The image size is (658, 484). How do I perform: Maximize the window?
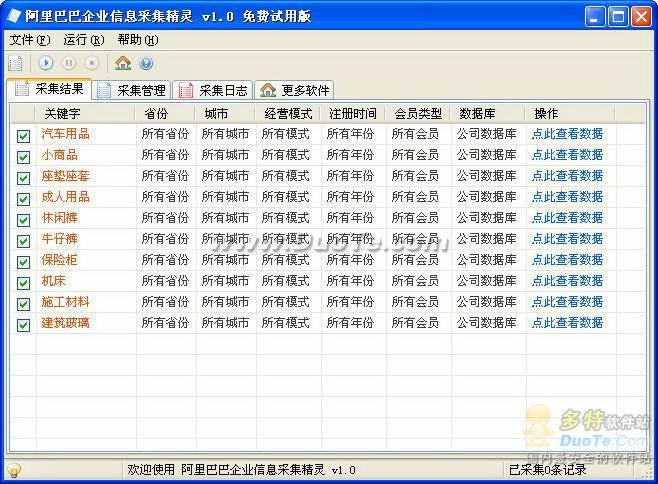click(x=618, y=17)
